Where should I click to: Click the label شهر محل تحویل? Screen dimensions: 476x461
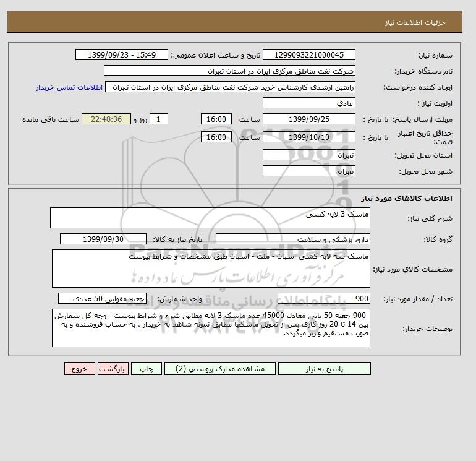tap(425, 171)
